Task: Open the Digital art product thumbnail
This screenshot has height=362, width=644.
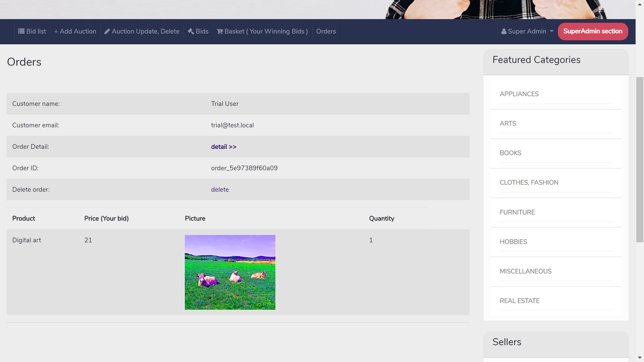Action: pos(230,272)
